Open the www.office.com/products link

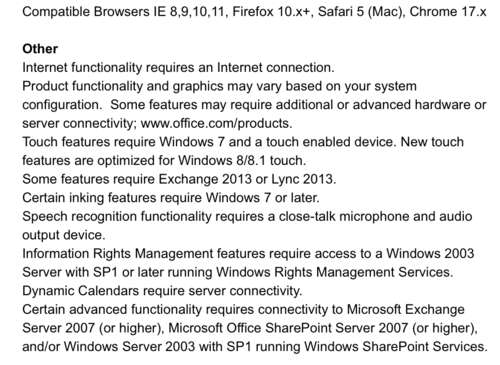coord(216,124)
